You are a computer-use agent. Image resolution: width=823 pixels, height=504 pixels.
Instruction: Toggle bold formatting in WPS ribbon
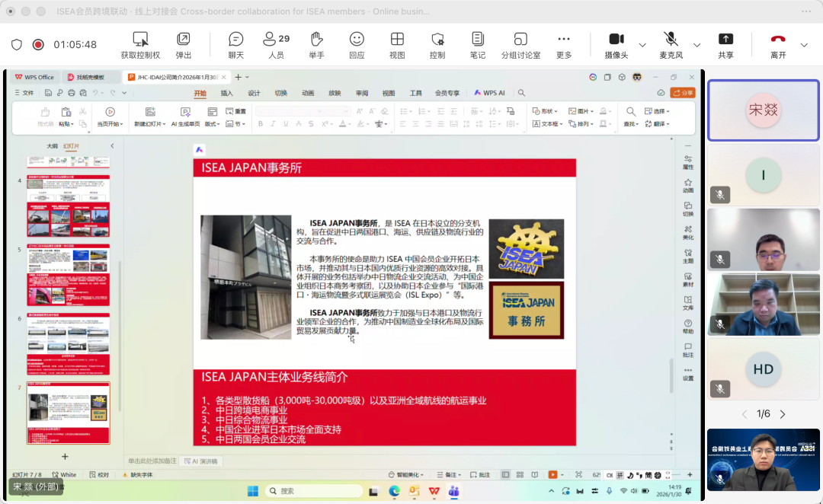point(261,124)
